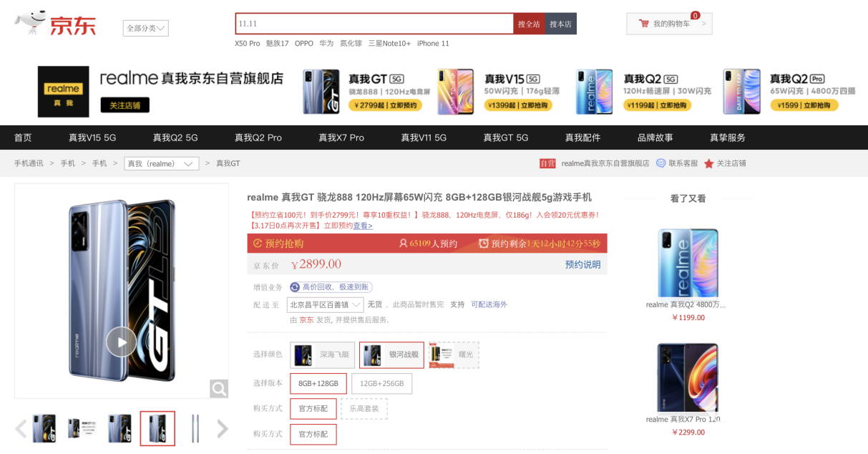The width and height of the screenshot is (868, 454).
Task: Open the 北京昌平区百善镇 delivery address dropdown
Action: pos(326,305)
